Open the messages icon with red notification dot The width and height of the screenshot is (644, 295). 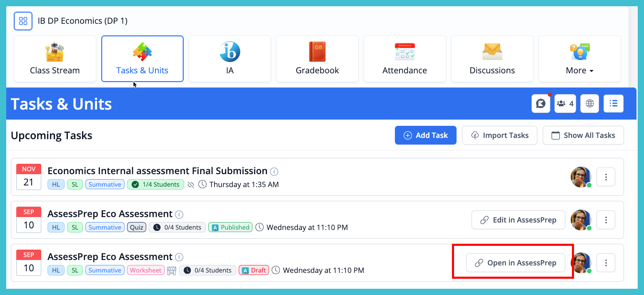point(541,103)
